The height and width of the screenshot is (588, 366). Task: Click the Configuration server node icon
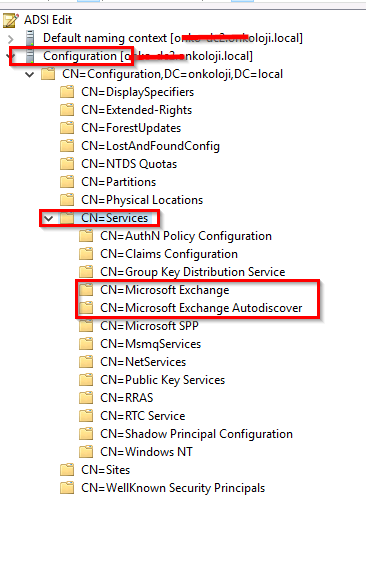(x=30, y=56)
